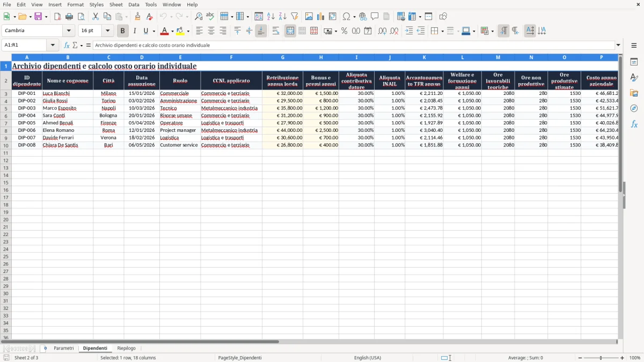Insert or edit a pivot table icon
Viewport: 644px width, 362px height.
(x=333, y=17)
